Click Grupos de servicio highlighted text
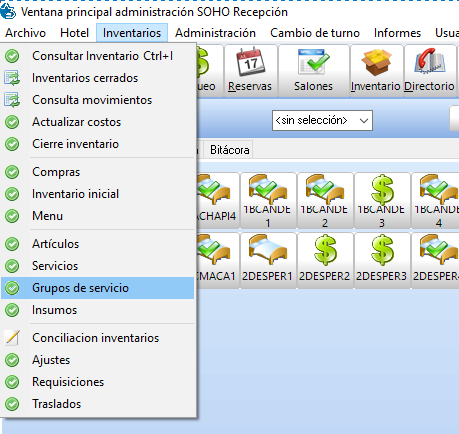The height and width of the screenshot is (434, 459). coord(80,288)
